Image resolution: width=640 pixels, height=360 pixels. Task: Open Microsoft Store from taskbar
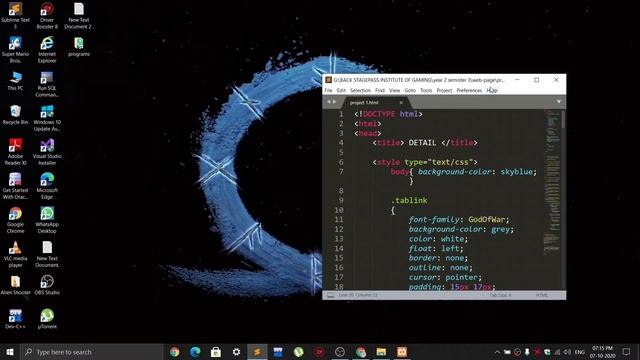[x=216, y=351]
